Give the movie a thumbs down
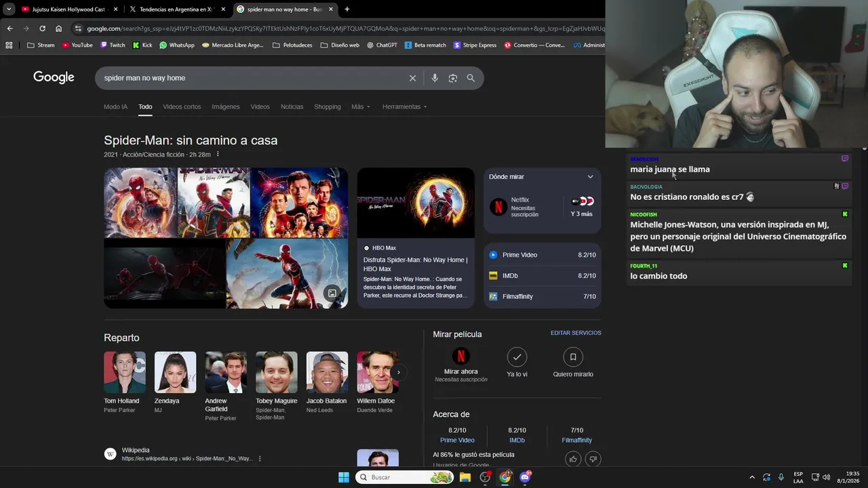Screen dimensions: 868x488 click(x=593, y=459)
